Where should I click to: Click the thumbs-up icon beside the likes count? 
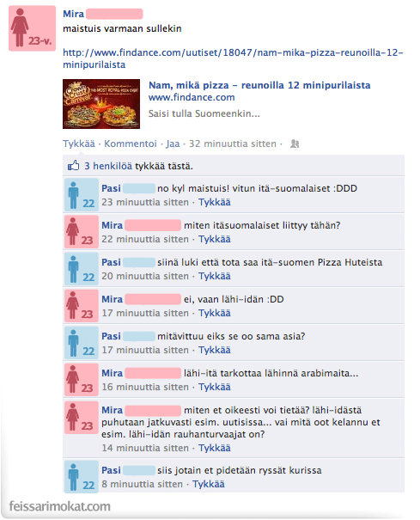point(74,165)
